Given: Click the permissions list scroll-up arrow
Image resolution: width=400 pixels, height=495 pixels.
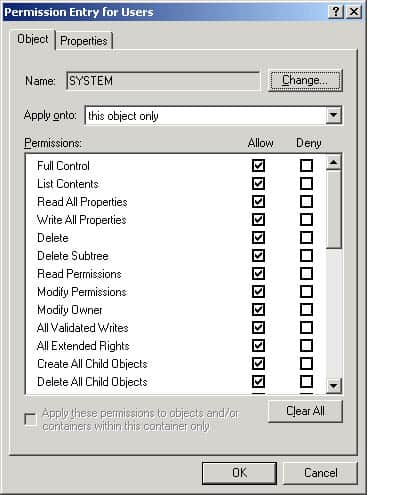Looking at the screenshot, I should [x=334, y=162].
